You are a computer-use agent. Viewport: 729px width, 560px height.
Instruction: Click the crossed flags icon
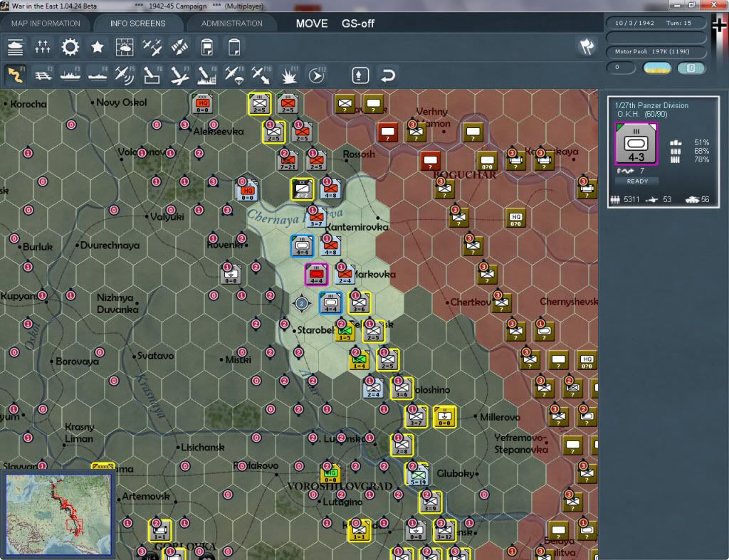[x=587, y=46]
